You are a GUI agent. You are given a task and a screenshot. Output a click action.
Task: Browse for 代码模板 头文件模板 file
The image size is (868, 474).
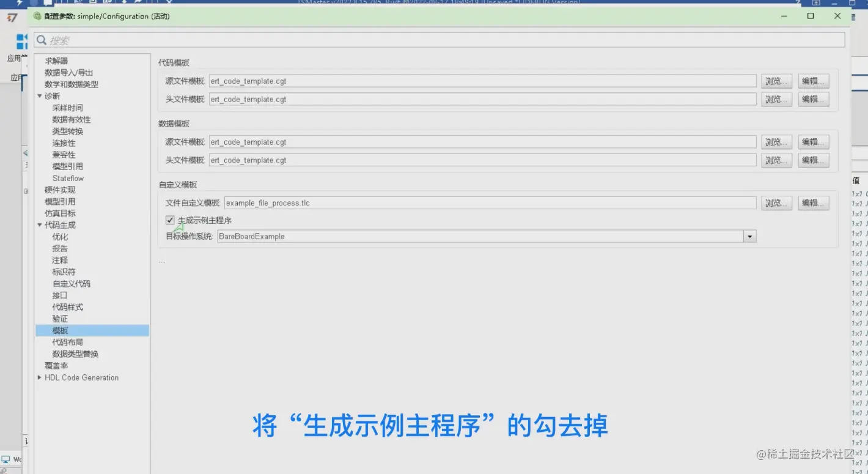pos(777,99)
